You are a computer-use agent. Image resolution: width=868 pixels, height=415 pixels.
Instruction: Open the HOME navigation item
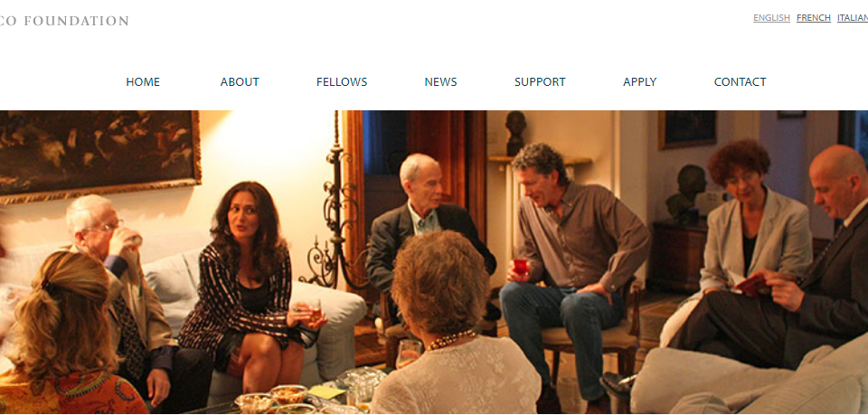point(143,82)
